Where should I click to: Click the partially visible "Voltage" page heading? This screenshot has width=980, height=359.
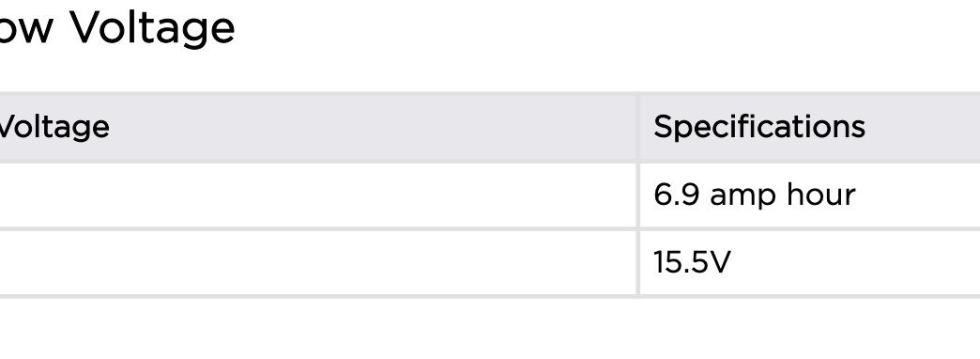pos(117,28)
